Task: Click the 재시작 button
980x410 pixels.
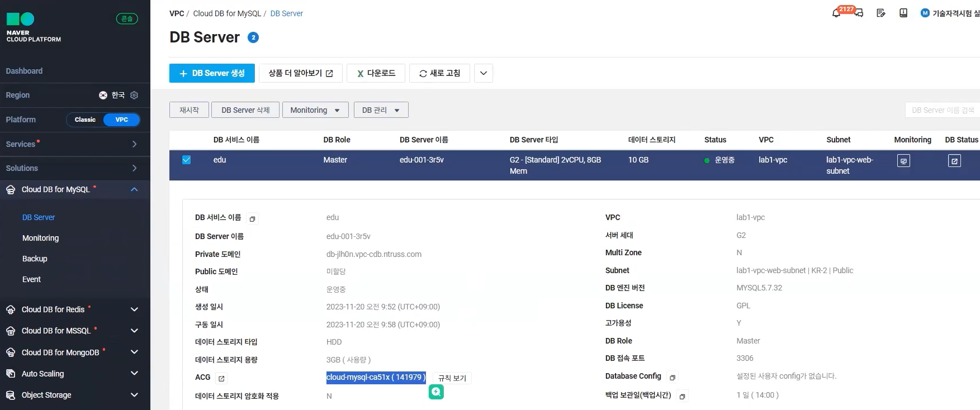Action: pos(189,110)
